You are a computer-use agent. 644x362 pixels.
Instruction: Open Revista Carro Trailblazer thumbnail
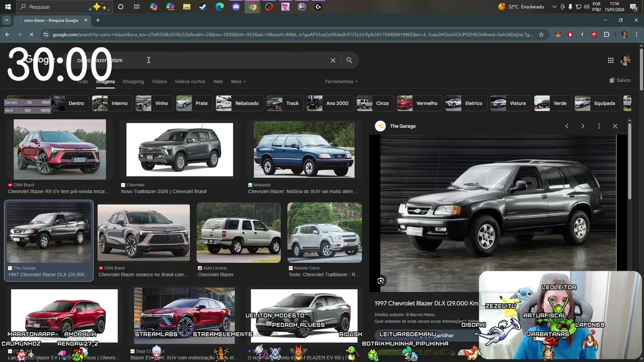pyautogui.click(x=325, y=233)
